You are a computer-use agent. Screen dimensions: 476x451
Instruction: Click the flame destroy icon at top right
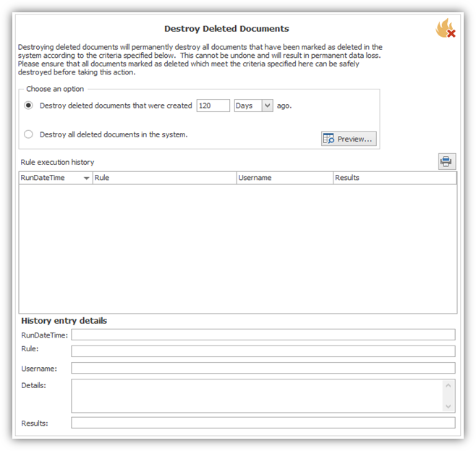click(446, 28)
